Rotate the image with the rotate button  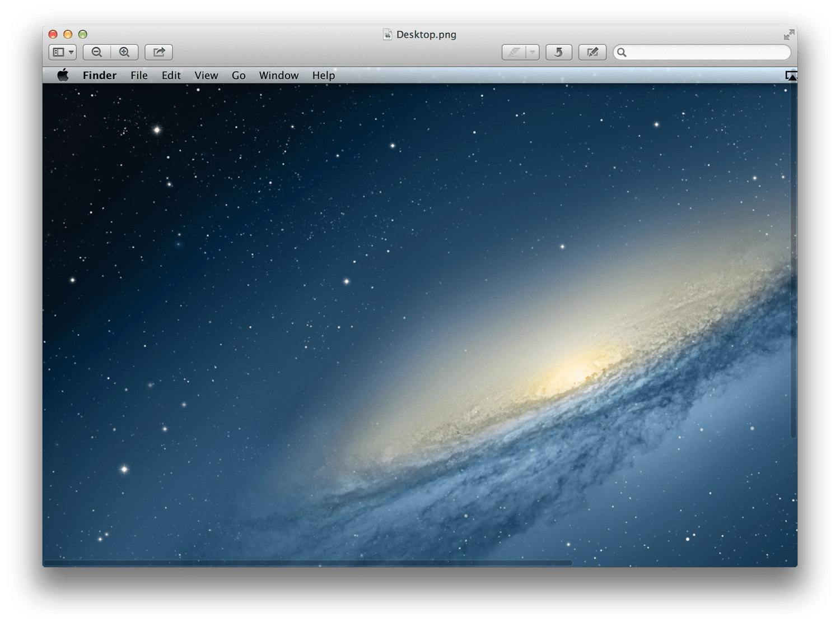tap(558, 52)
